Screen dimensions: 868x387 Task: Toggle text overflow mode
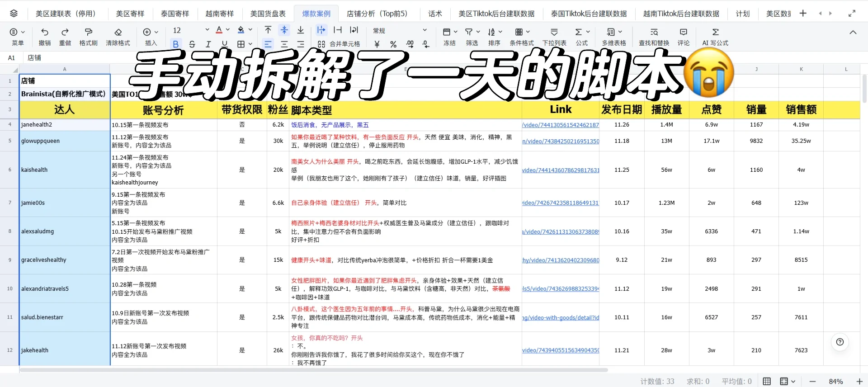321,30
